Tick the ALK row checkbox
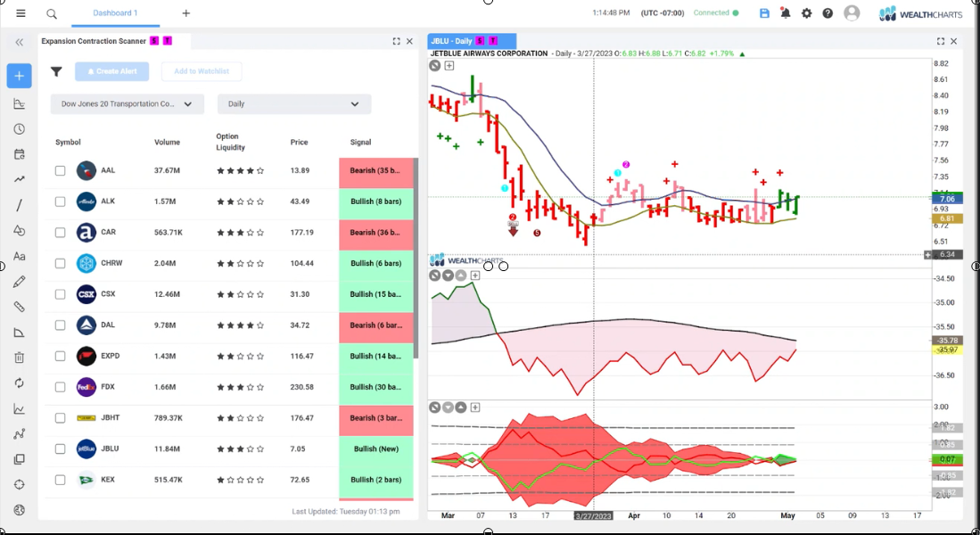This screenshot has width=980, height=535. (60, 202)
